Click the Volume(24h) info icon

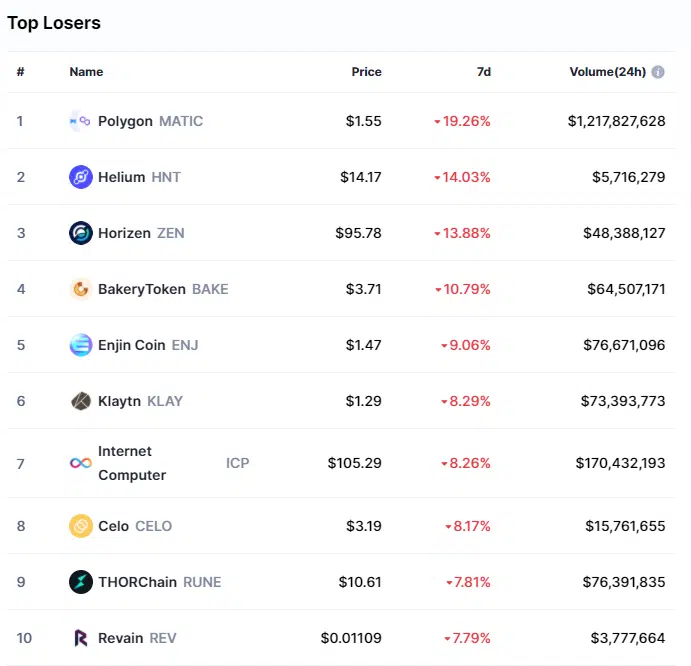pyautogui.click(x=658, y=72)
